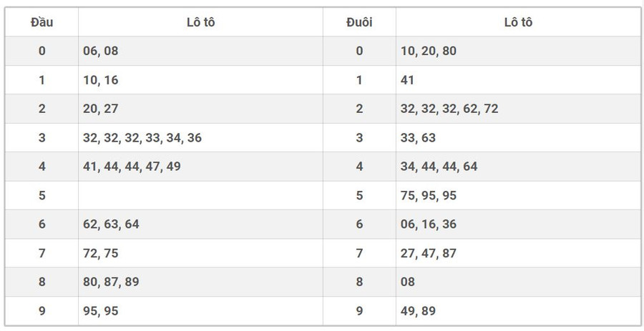Image resolution: width=644 pixels, height=331 pixels.
Task: Select the "75, 95, 95" cell
Action: point(429,195)
